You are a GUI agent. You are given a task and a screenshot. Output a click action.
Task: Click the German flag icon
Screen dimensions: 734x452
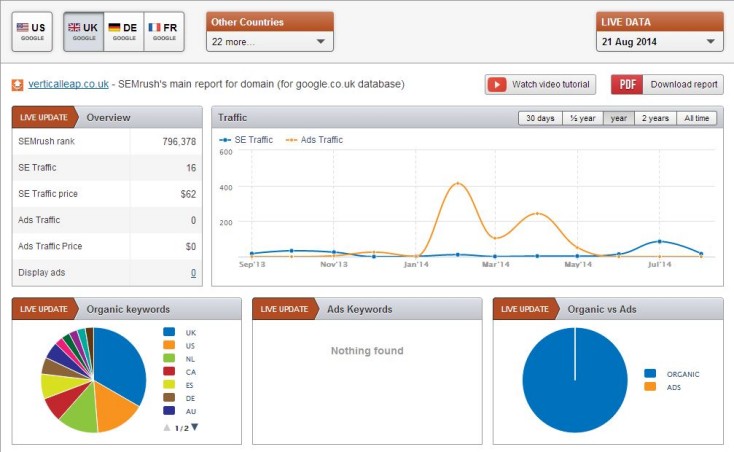tap(114, 27)
